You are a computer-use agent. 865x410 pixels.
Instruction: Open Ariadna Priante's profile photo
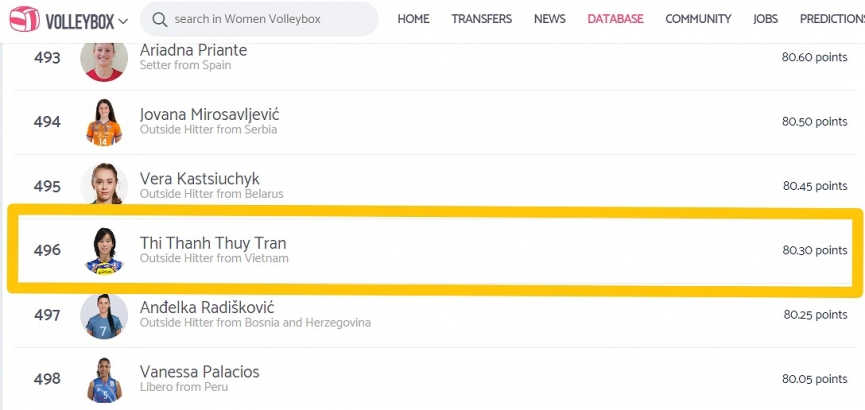coord(104,60)
